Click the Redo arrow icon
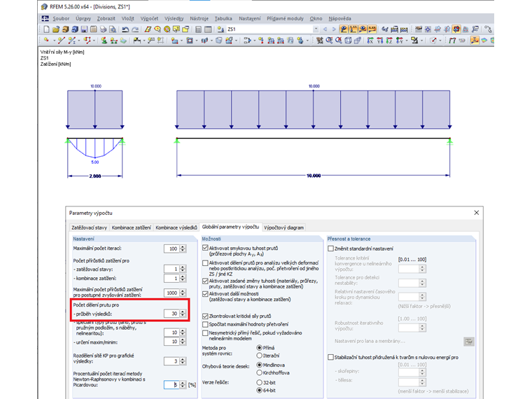532x399 pixels. [135, 29]
